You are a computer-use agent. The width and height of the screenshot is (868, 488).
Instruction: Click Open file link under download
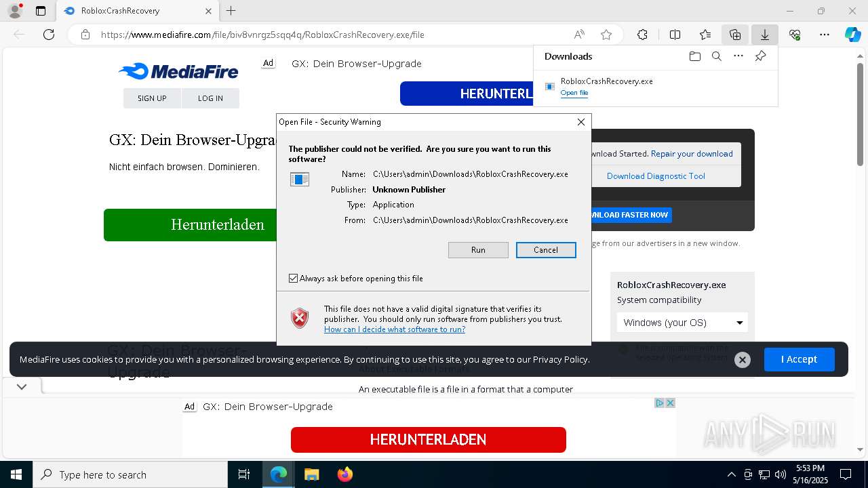pos(574,93)
